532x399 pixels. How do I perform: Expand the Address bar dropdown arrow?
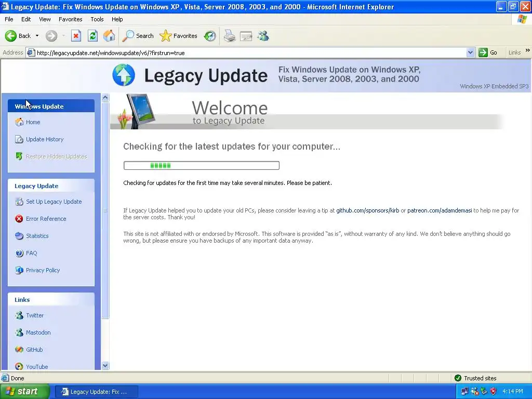point(470,52)
